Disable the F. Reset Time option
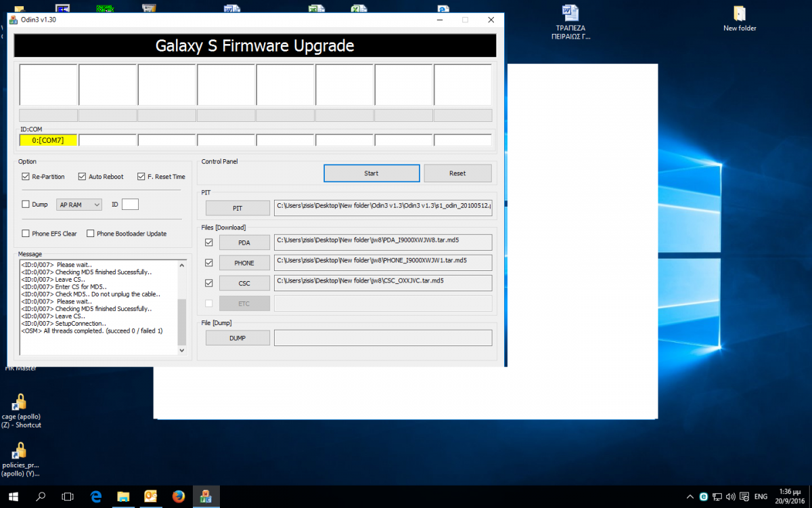Screen dimensions: 812x508 coord(141,177)
